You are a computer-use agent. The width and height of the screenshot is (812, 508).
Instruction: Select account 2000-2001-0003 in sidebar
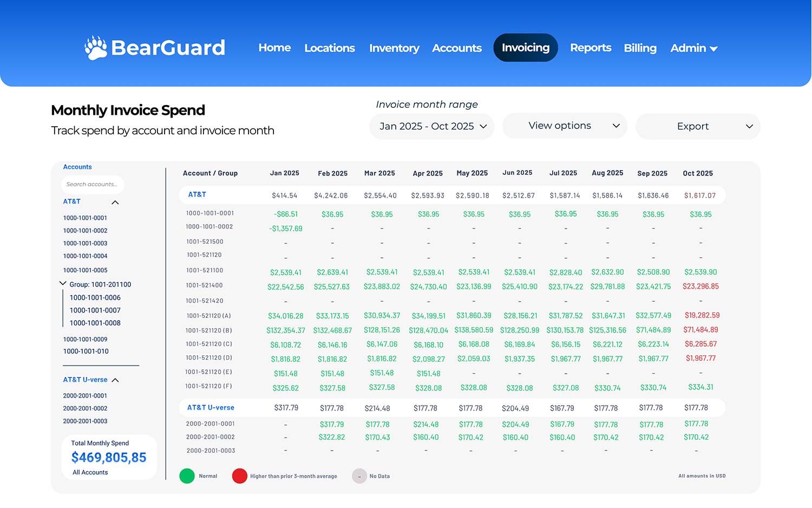click(x=85, y=421)
